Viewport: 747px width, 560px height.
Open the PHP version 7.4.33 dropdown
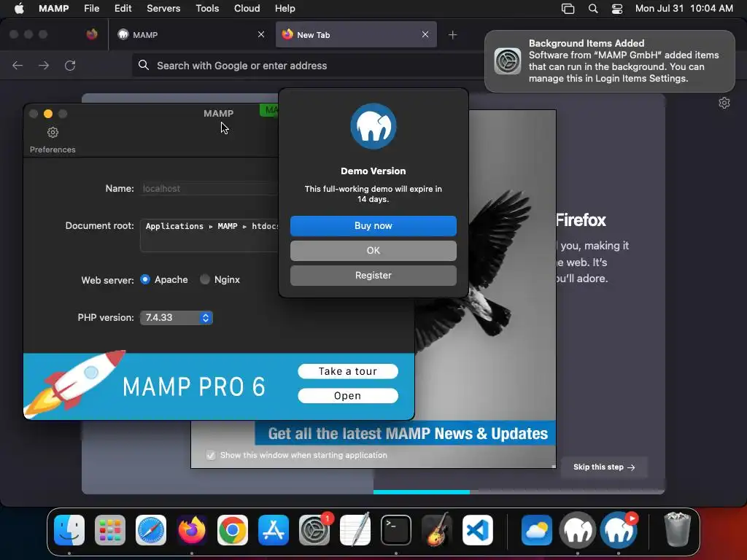pos(177,318)
